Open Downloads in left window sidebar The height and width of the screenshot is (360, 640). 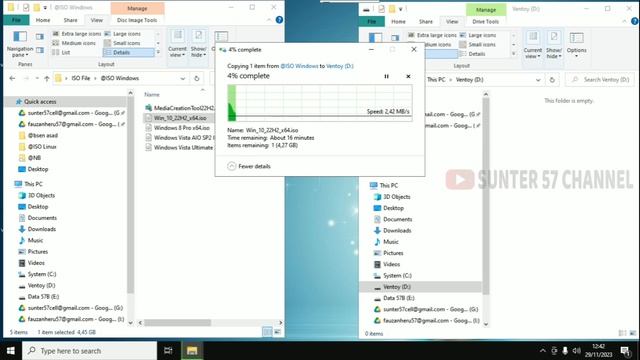pyautogui.click(x=41, y=229)
